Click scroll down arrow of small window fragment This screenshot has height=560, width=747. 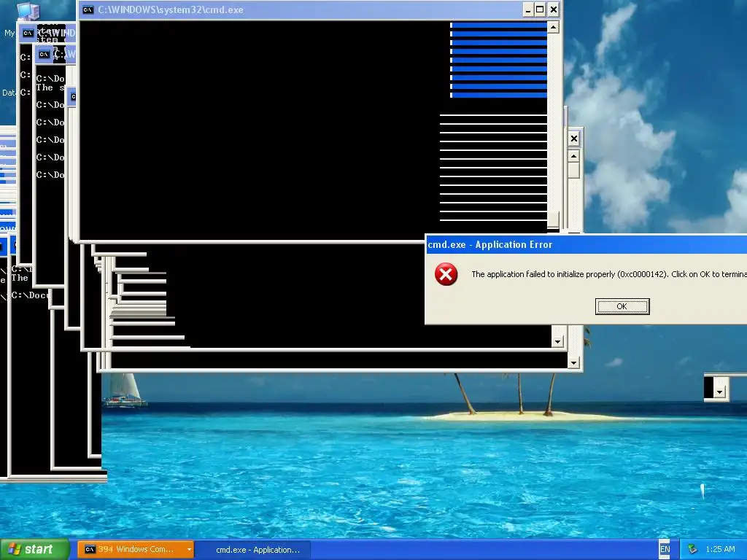(719, 392)
